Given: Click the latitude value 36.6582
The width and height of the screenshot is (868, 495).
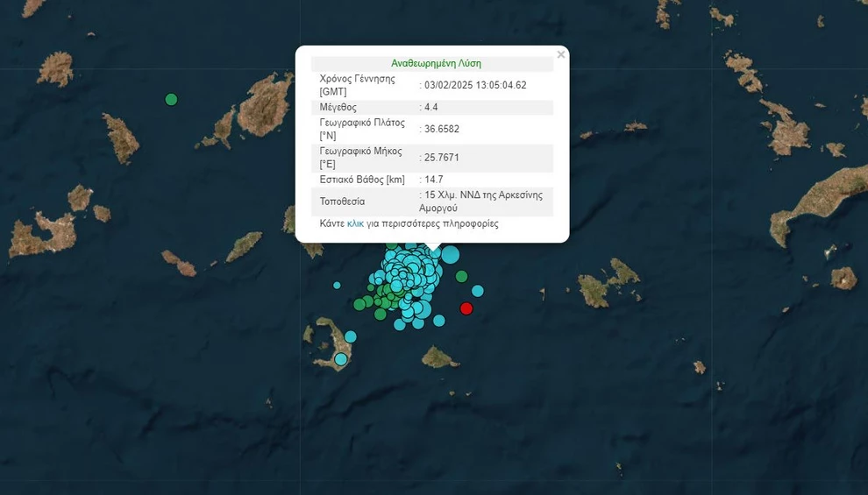Looking at the screenshot, I should tap(442, 129).
